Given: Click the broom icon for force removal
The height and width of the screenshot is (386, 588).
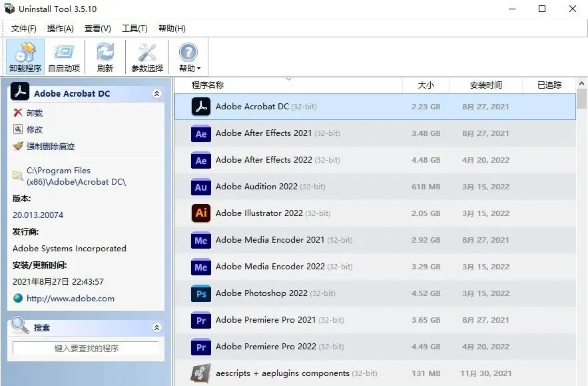Looking at the screenshot, I should [x=17, y=146].
